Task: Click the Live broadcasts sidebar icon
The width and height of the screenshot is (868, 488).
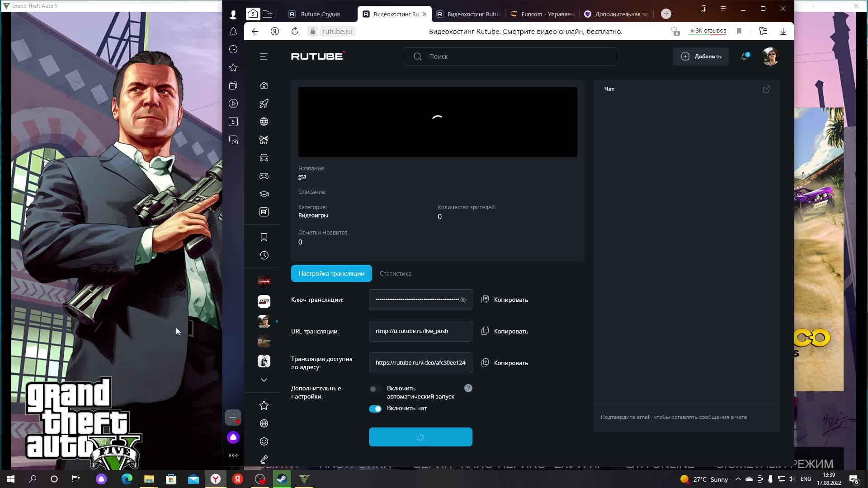Action: point(264,140)
